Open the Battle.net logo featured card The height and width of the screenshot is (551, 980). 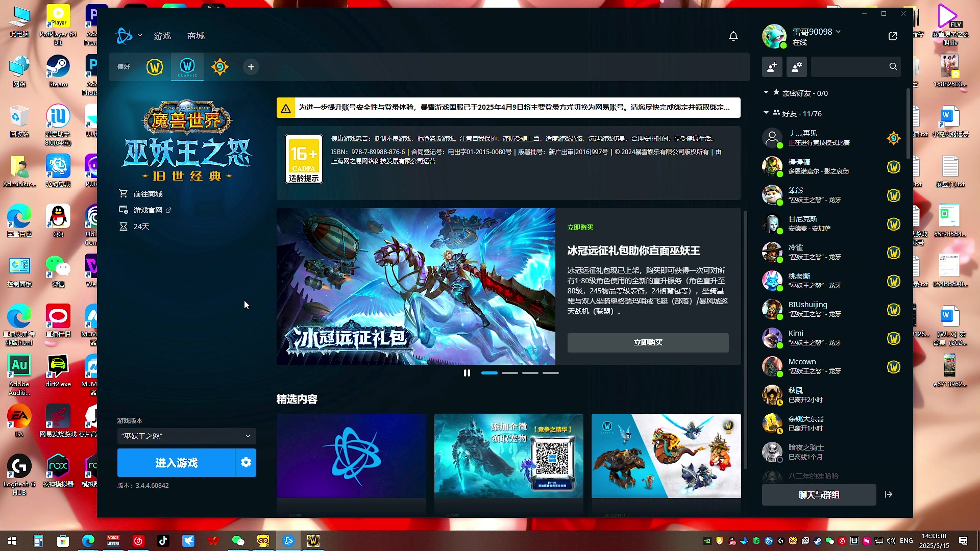click(x=351, y=456)
